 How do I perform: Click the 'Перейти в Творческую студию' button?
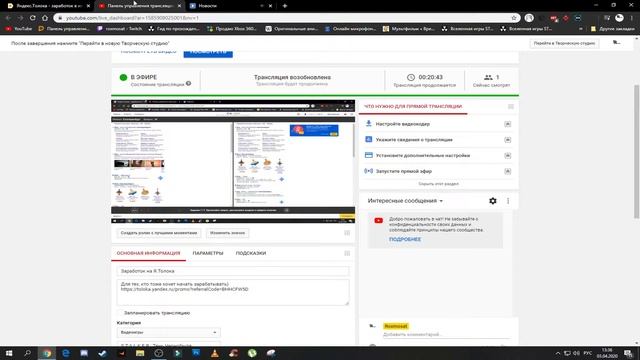(x=564, y=43)
